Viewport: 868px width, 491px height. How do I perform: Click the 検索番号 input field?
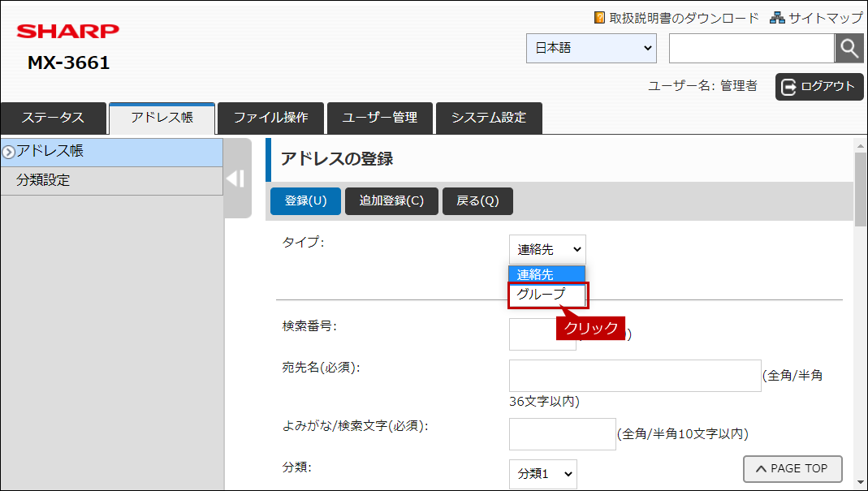click(x=542, y=334)
